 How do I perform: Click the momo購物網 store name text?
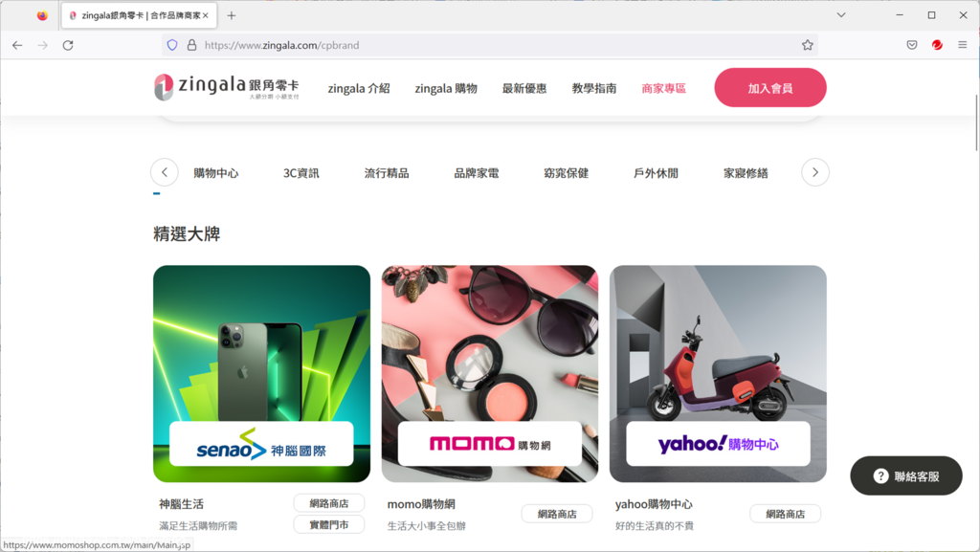421,504
